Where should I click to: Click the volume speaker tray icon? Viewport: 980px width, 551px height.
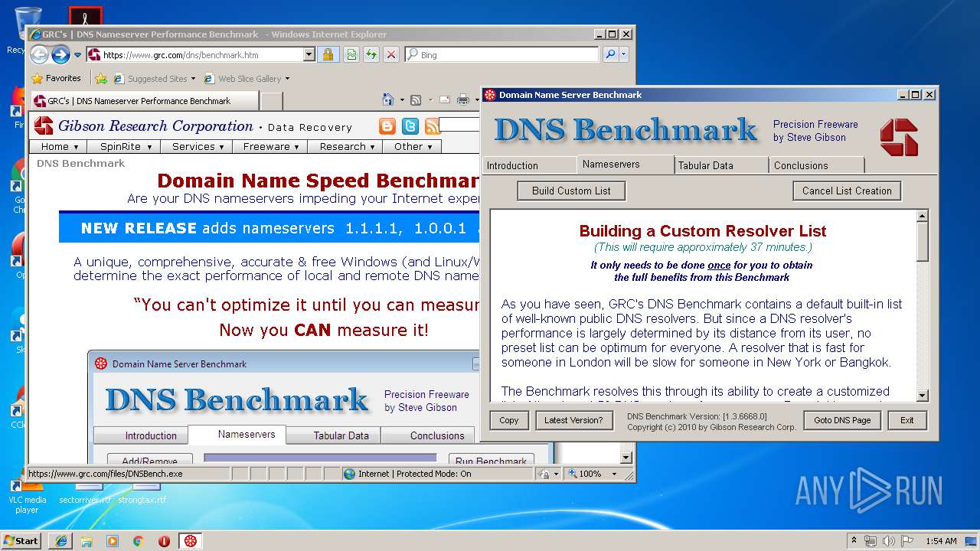coord(889,541)
